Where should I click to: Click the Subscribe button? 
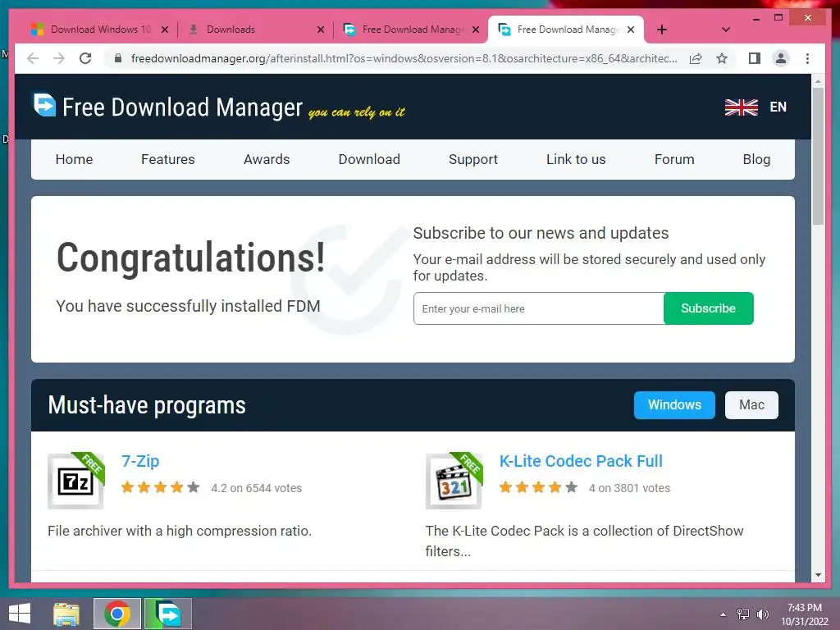tap(708, 308)
